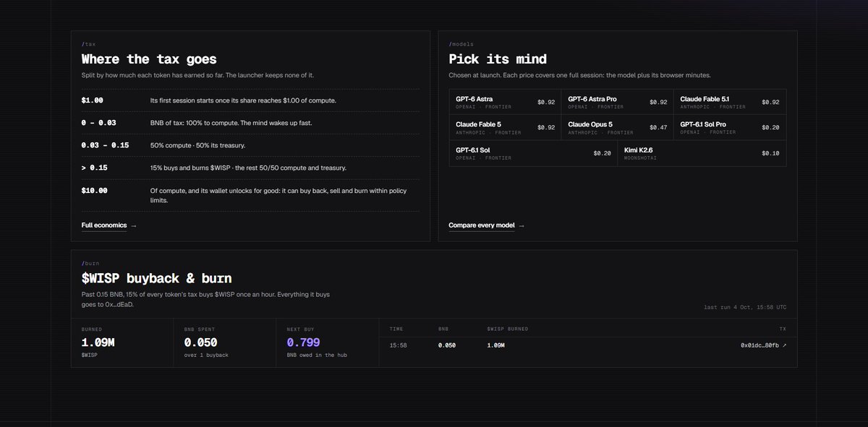Click "last run 4 Oct, 15:58 UTC" timestamp
This screenshot has width=868, height=427.
(x=745, y=307)
